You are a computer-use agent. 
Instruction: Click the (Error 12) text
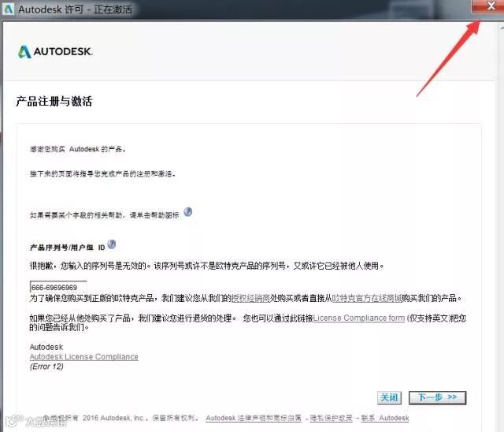coord(46,367)
